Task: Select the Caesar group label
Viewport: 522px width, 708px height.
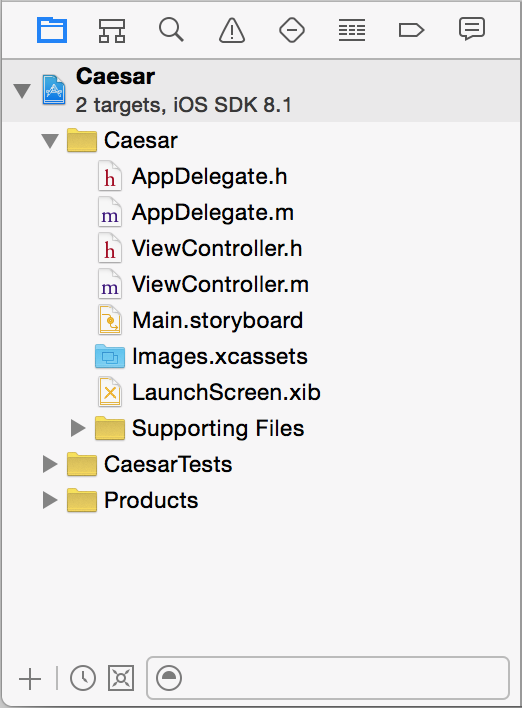Action: click(x=141, y=140)
